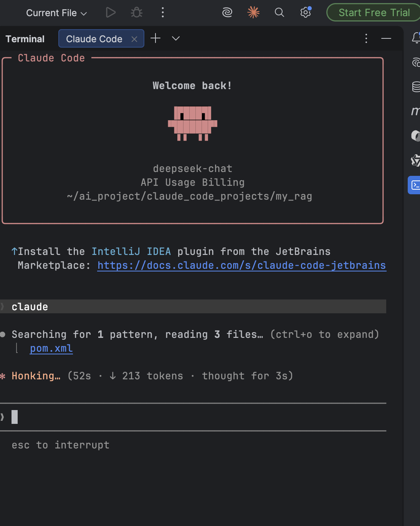Screen dimensions: 420x526
Task: Click the my_rag project path text
Action: [190, 196]
